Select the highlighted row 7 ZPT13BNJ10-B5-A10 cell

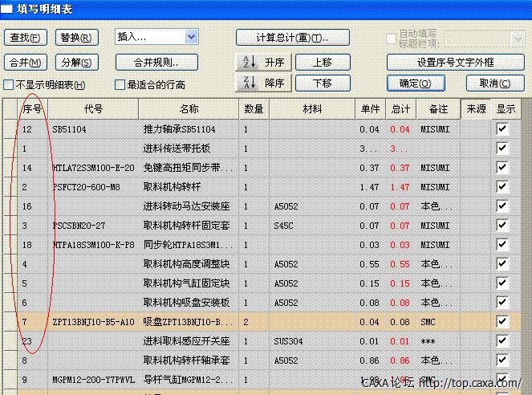pos(93,321)
